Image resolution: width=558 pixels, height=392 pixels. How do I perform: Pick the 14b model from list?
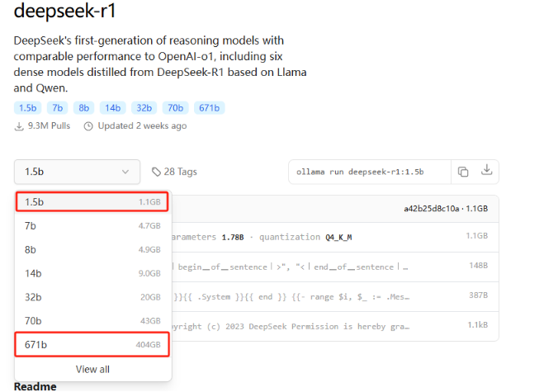coord(92,273)
